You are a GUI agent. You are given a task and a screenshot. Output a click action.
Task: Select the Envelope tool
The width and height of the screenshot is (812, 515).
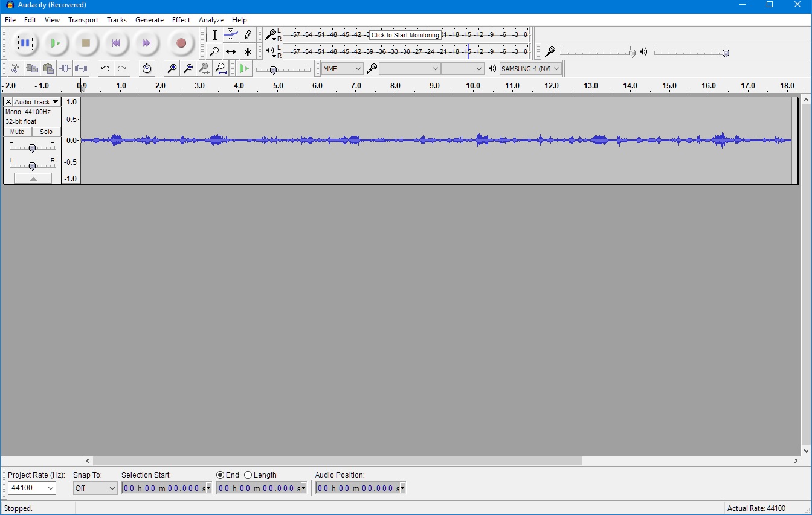pyautogui.click(x=231, y=35)
